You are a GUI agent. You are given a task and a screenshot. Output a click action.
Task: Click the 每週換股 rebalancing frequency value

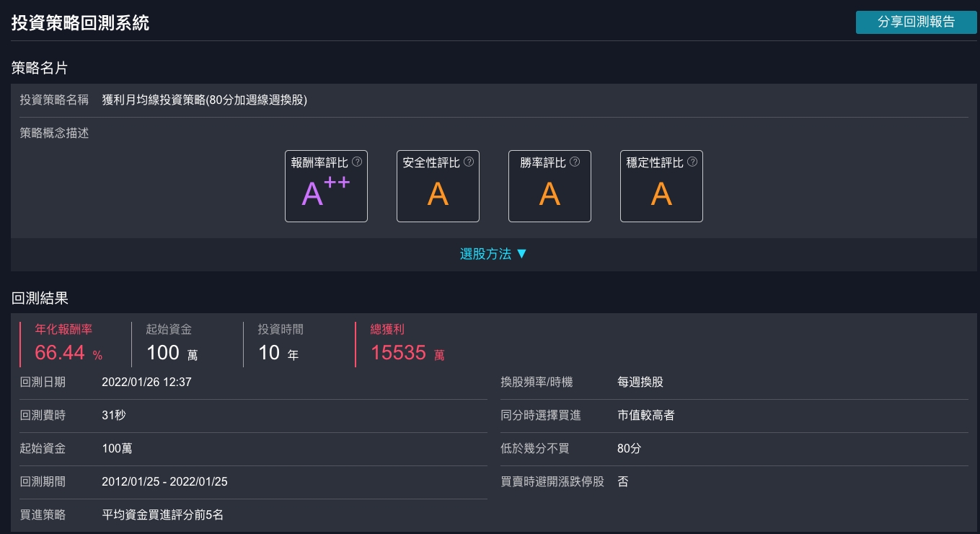(x=640, y=382)
